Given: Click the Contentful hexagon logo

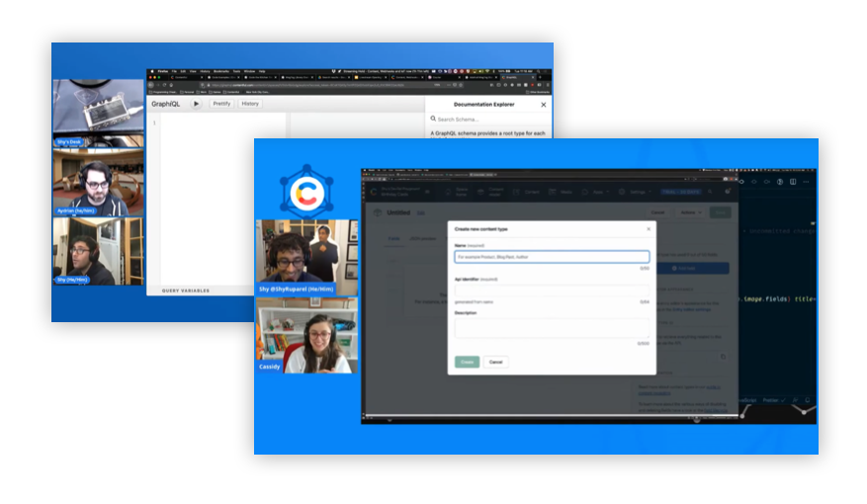Looking at the screenshot, I should (306, 192).
